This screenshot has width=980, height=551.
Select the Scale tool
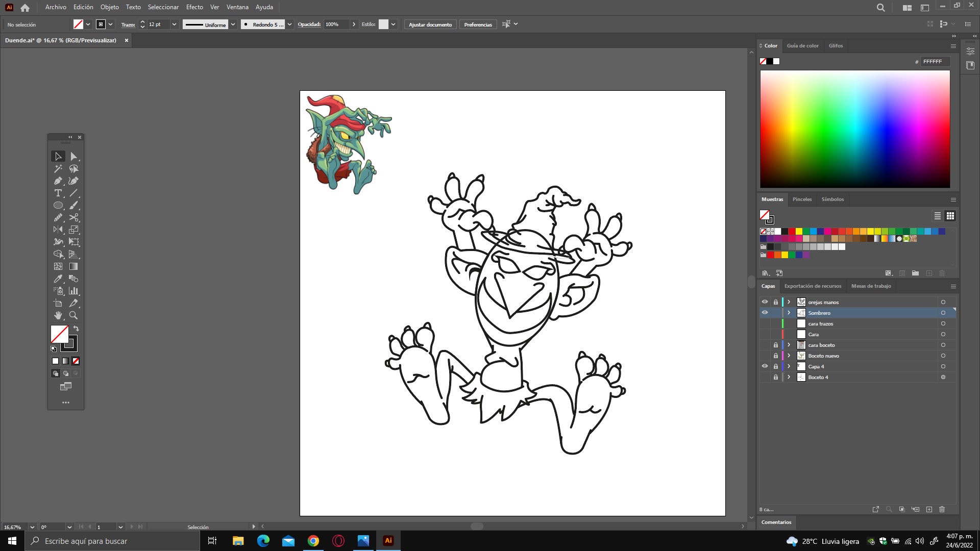tap(73, 230)
